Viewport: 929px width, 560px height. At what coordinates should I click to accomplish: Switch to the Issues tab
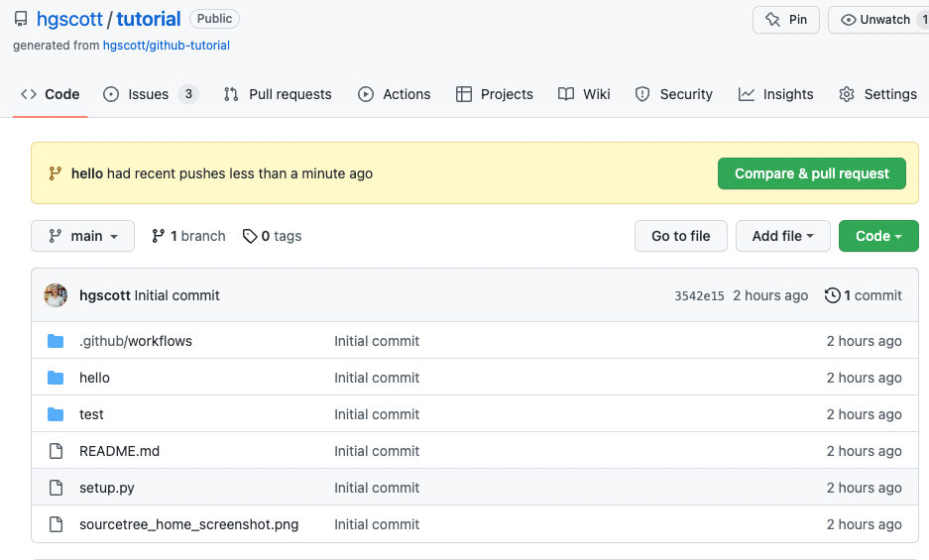pos(149,94)
